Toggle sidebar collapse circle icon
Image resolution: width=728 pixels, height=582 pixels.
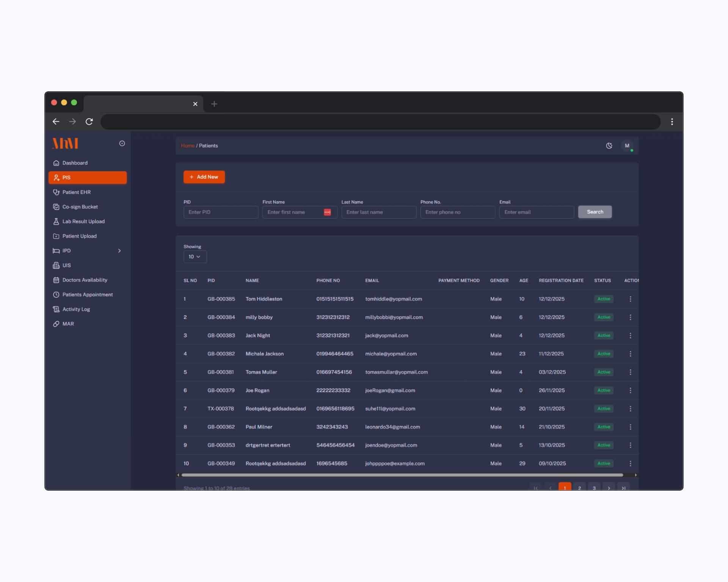click(122, 143)
